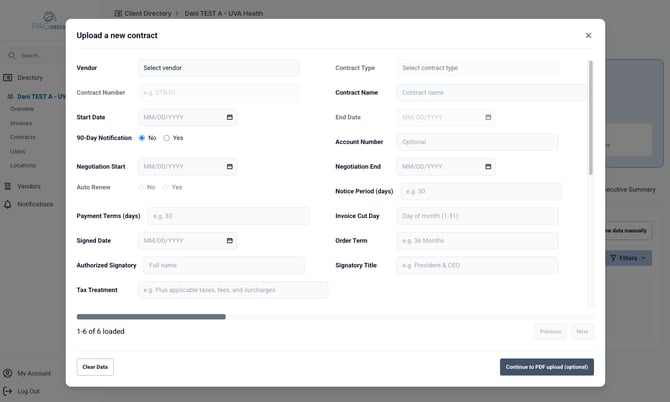Image resolution: width=670 pixels, height=402 pixels.
Task: Click the Notifications bell icon
Action: pos(8,204)
